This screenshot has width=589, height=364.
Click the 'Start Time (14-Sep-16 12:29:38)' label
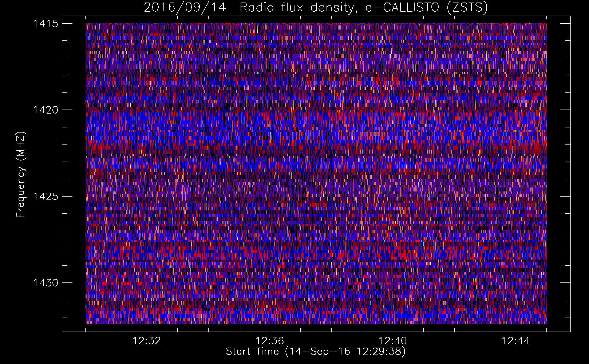[316, 352]
